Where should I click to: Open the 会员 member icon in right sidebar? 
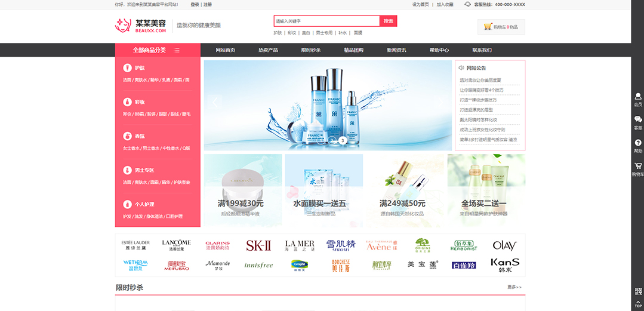[638, 98]
